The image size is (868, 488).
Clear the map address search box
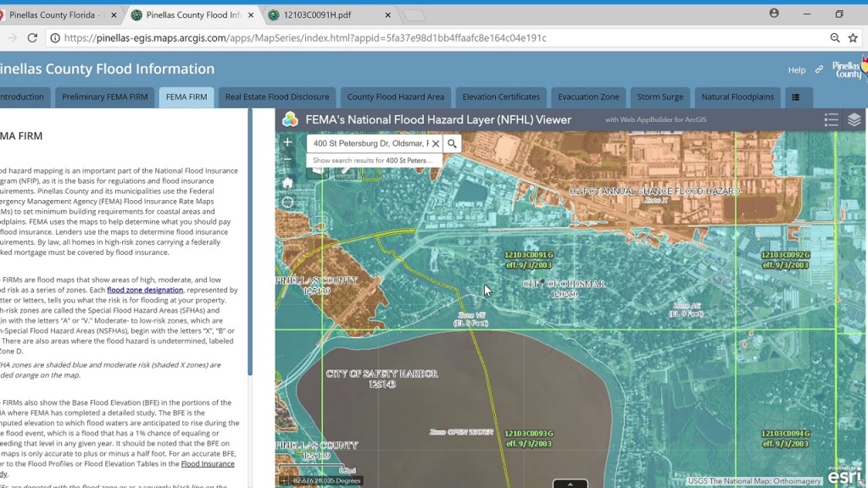(436, 144)
